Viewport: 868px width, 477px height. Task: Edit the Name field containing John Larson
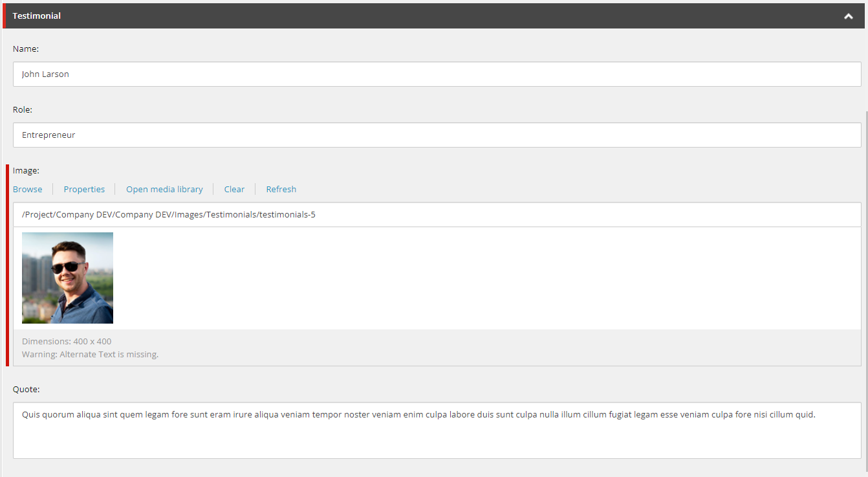coord(437,74)
